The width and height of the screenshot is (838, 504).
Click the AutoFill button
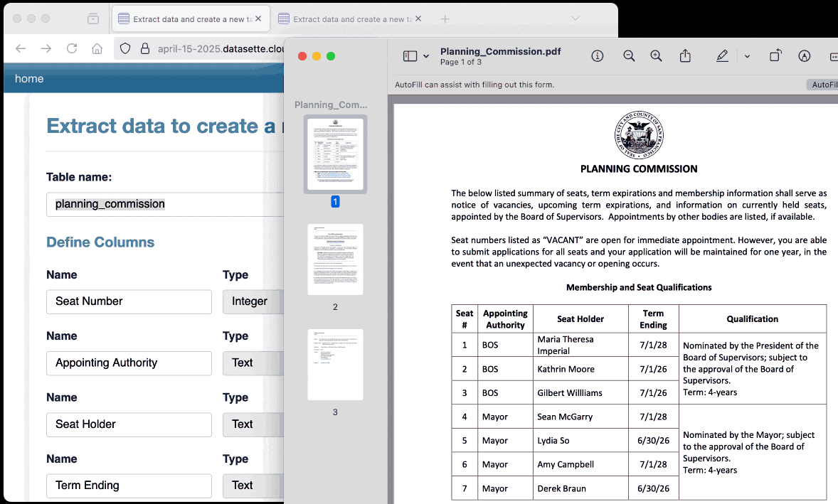(823, 85)
